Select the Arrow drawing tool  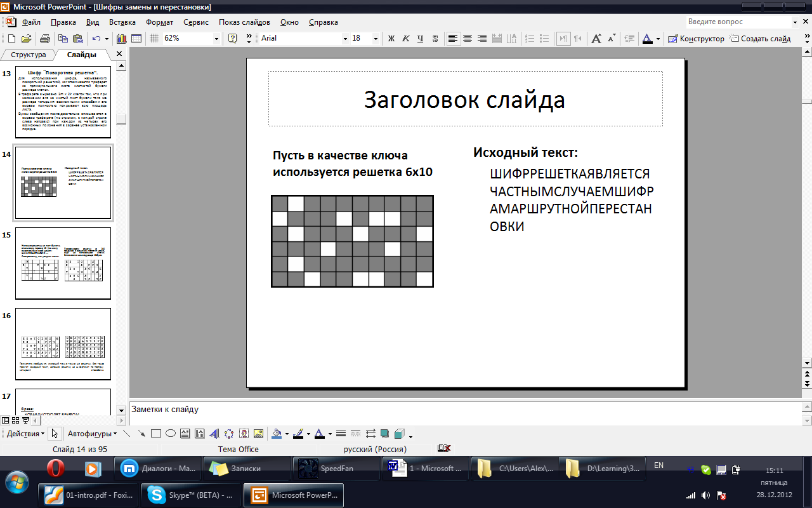[x=141, y=434]
